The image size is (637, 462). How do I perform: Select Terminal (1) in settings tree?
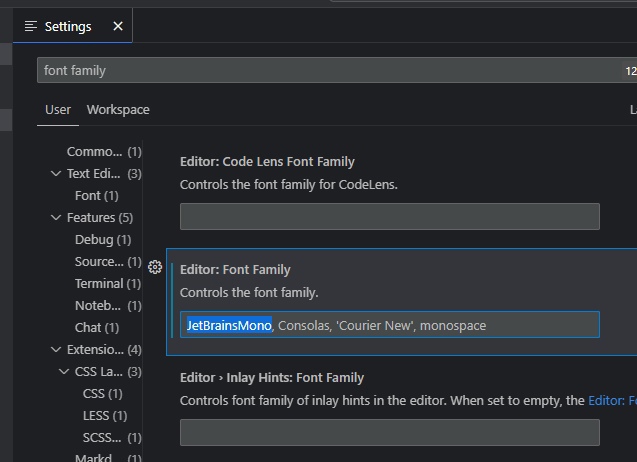pos(108,283)
